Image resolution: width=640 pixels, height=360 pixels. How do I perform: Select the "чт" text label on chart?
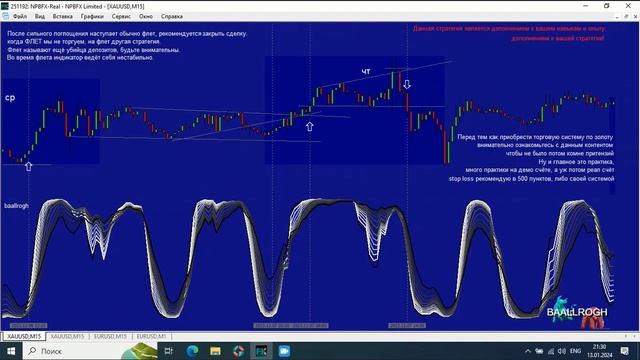[x=366, y=71]
